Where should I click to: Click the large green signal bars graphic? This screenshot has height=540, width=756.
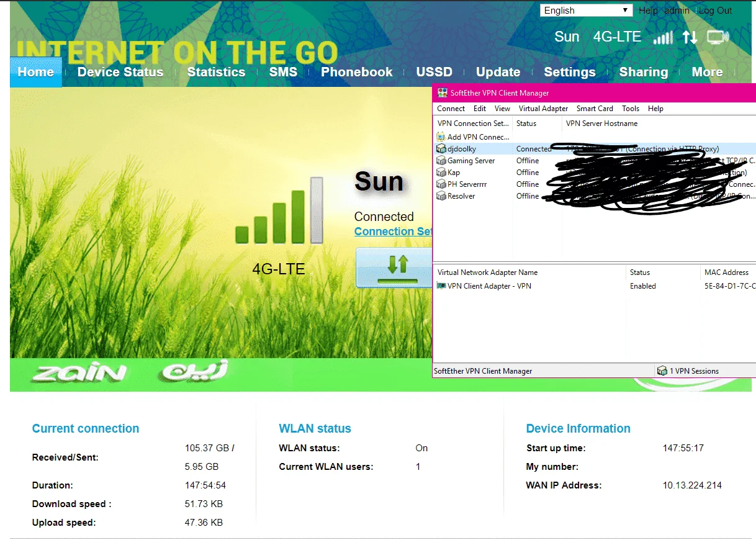point(279,210)
